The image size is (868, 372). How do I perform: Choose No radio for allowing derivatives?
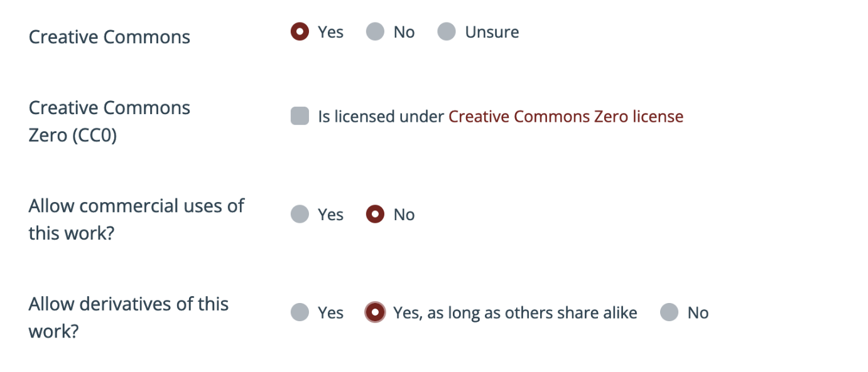[x=670, y=312]
